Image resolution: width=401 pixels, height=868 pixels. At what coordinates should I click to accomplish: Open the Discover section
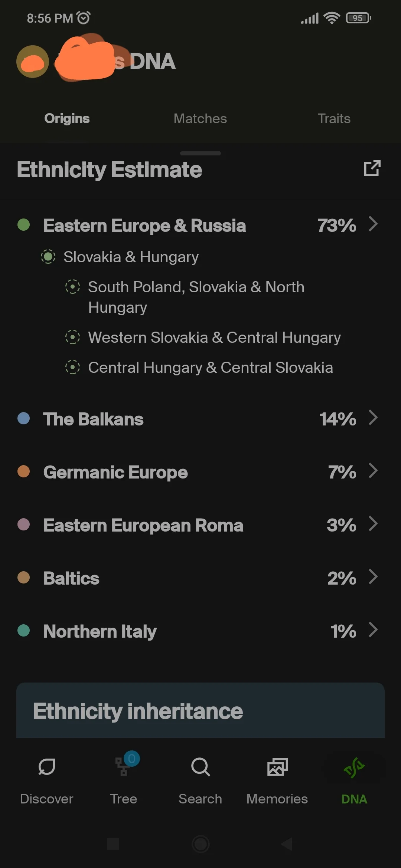[46, 783]
